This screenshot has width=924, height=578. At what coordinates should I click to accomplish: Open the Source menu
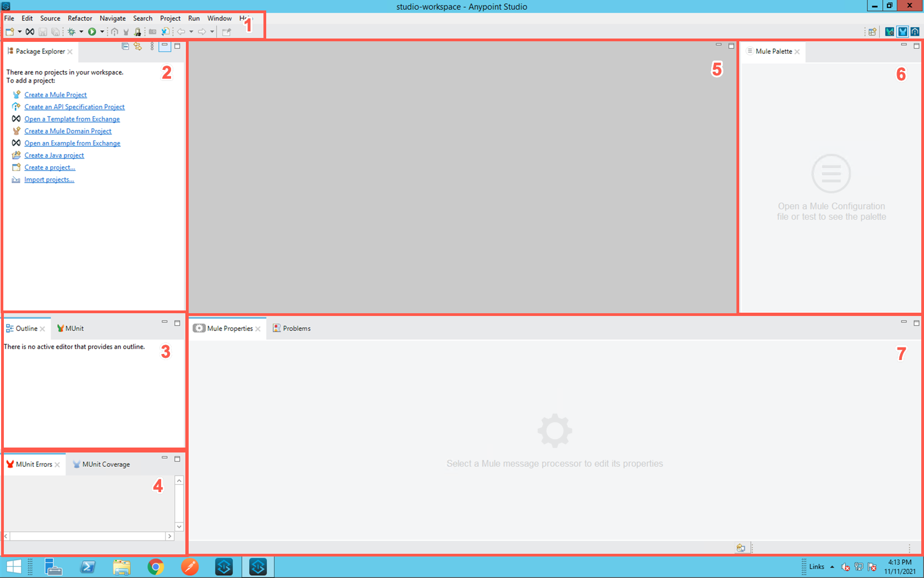(50, 18)
